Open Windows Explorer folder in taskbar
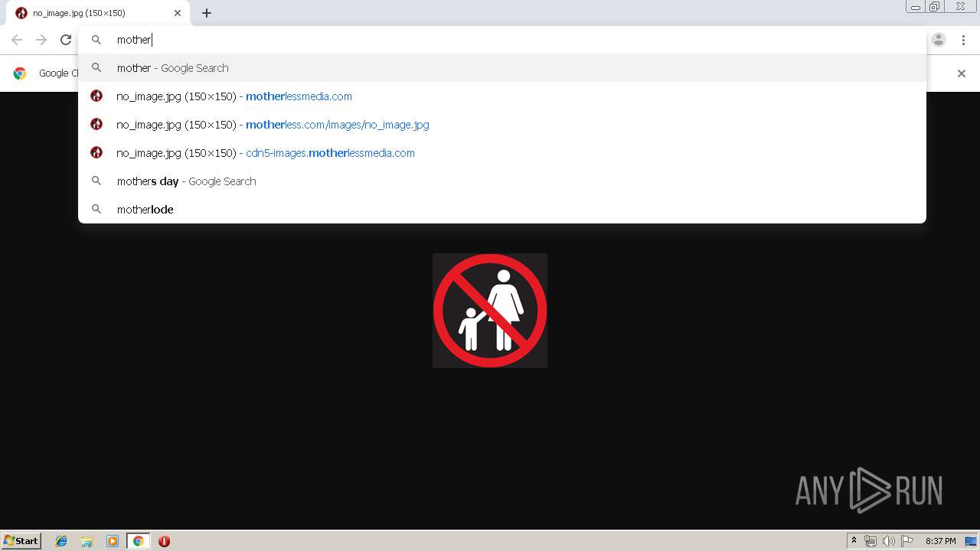Image resolution: width=980 pixels, height=551 pixels. point(87,541)
